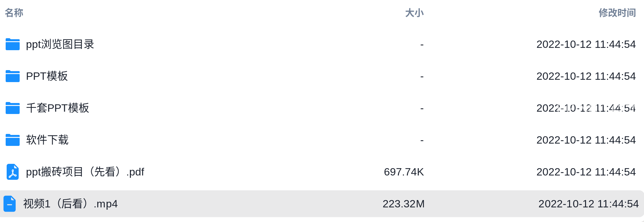
Task: Click modified time of ppt浏览图目录 row
Action: click(x=586, y=44)
